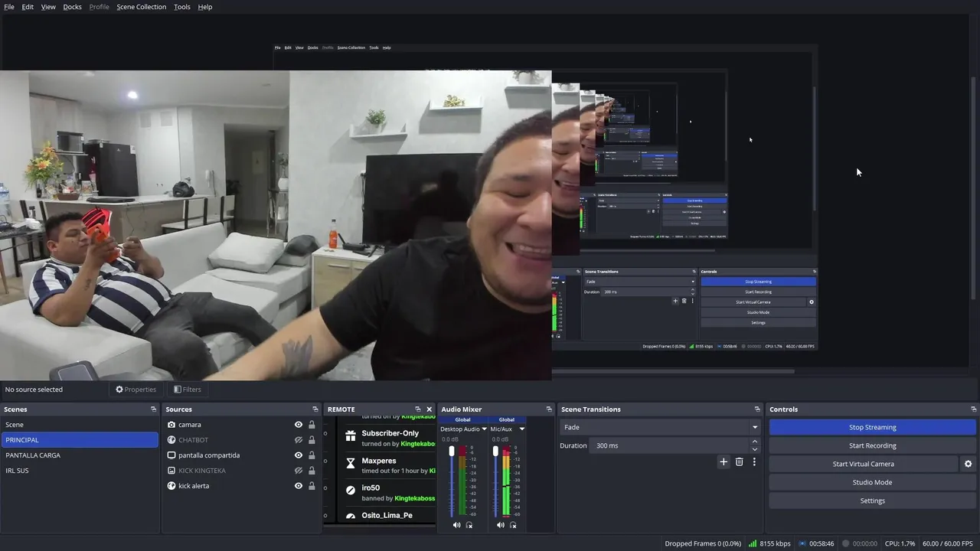The width and height of the screenshot is (980, 551).
Task: Decrease transition duration with down arrow
Action: (755, 449)
